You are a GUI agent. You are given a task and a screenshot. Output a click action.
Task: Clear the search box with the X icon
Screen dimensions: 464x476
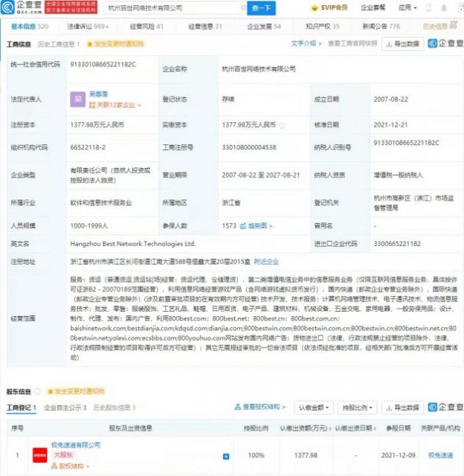pyautogui.click(x=243, y=7)
